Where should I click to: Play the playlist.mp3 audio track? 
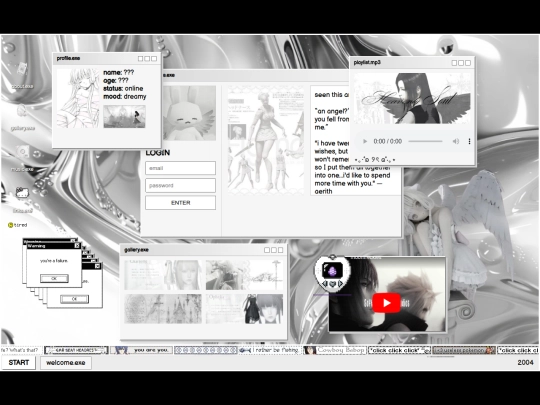[365, 141]
